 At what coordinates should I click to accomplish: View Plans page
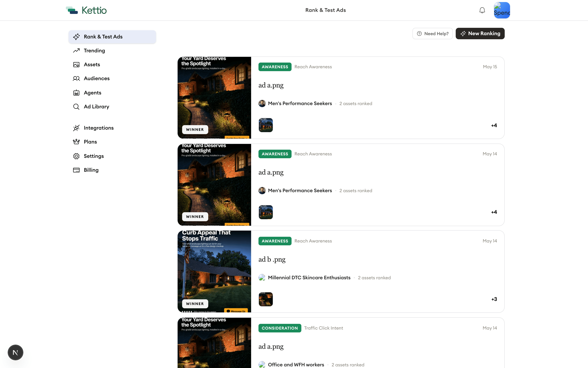tap(112, 142)
